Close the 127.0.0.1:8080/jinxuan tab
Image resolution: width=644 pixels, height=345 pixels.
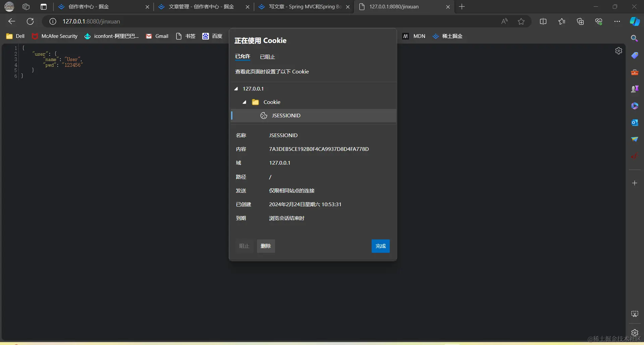(448, 7)
